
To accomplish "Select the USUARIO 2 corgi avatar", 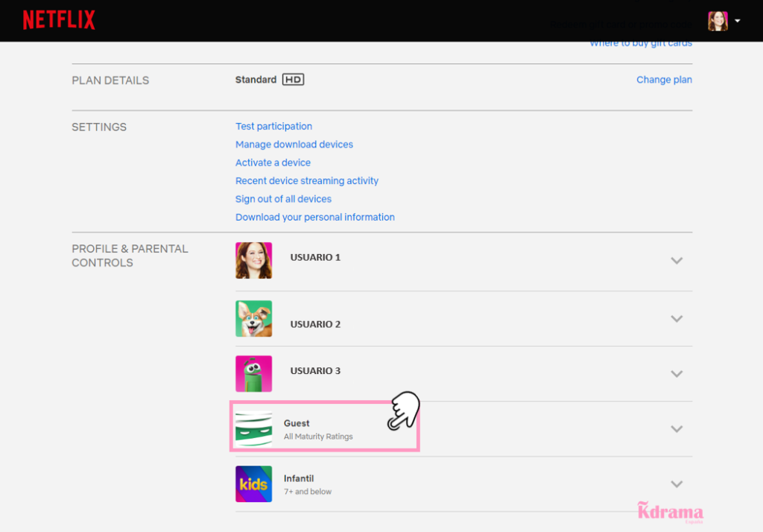I will 253,318.
